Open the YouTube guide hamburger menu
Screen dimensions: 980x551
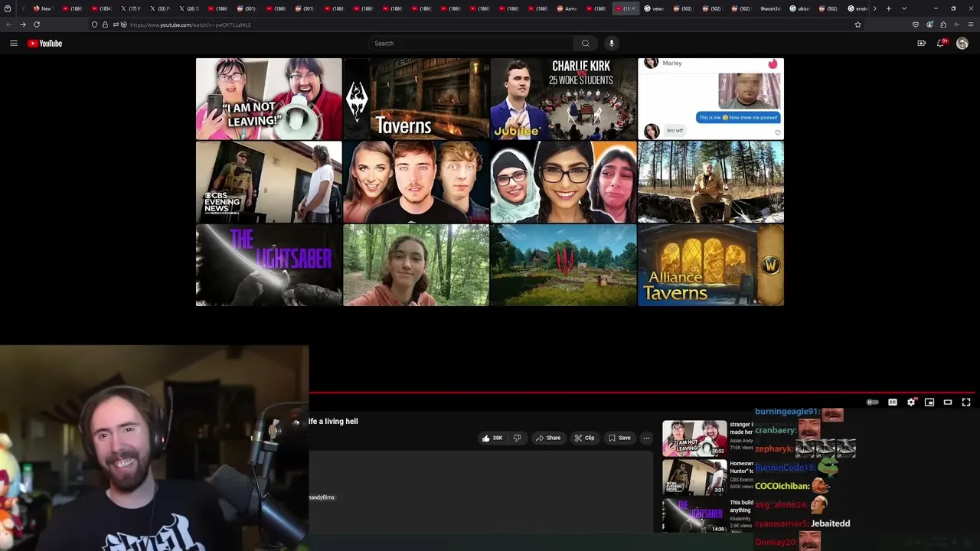[x=14, y=44]
